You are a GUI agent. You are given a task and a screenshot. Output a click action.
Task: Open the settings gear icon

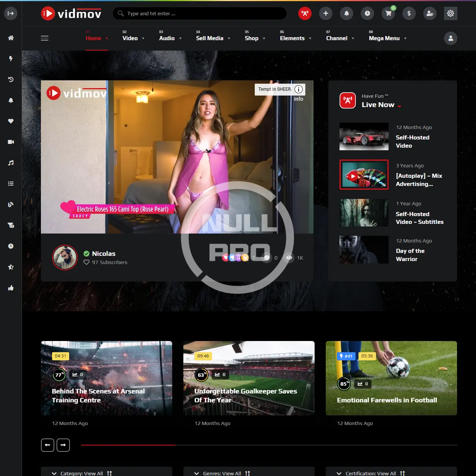[x=450, y=13]
